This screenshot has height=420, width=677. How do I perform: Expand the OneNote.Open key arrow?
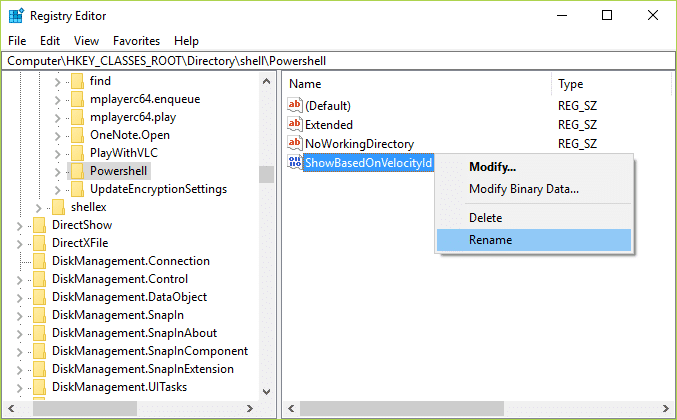[x=57, y=136]
